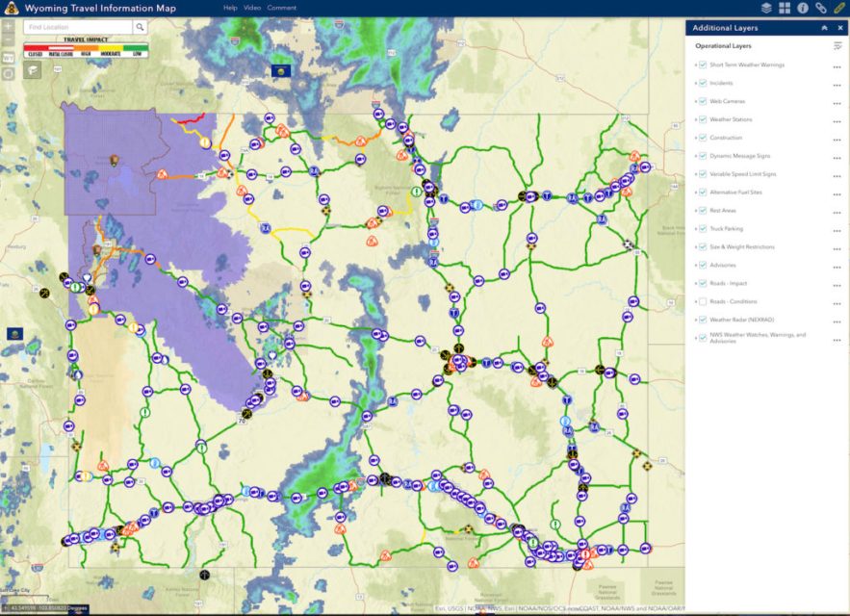Viewport: 850px width, 616px height.
Task: Open the info icon in the header
Action: [x=804, y=7]
